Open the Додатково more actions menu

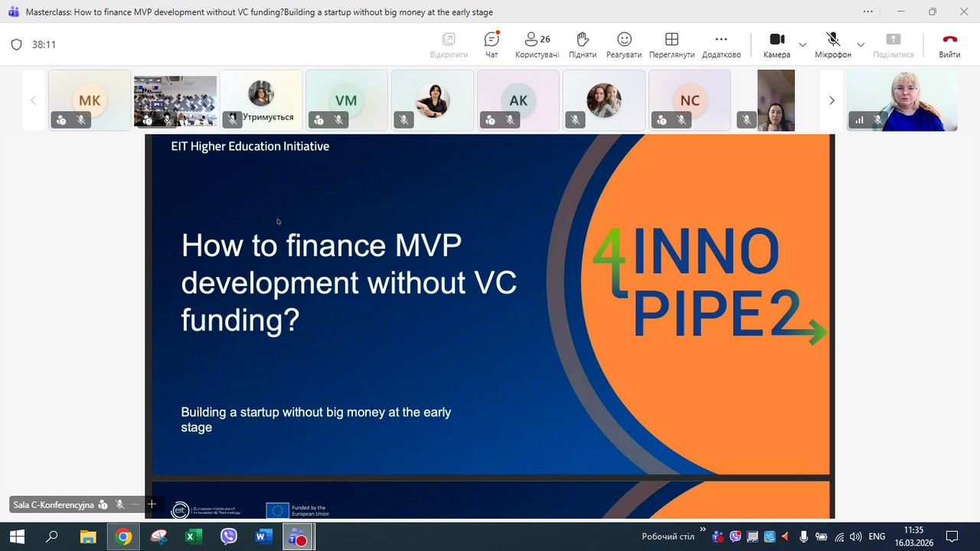(721, 44)
